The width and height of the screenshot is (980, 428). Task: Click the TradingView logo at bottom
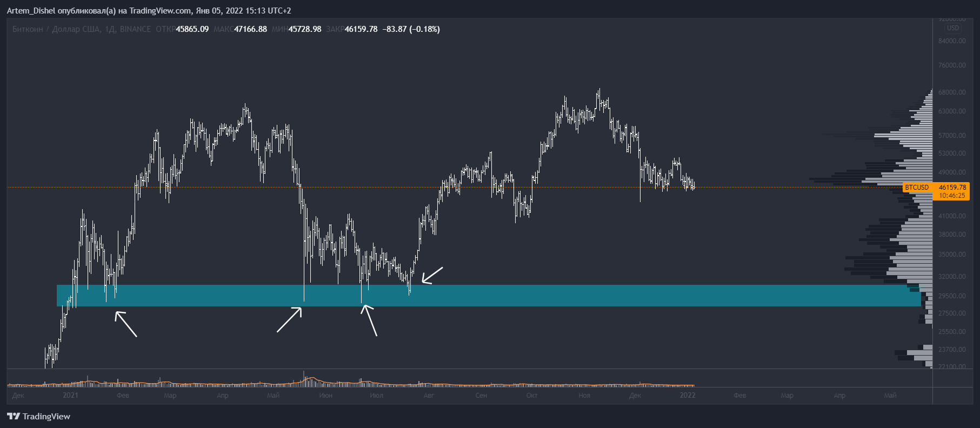pyautogui.click(x=38, y=416)
